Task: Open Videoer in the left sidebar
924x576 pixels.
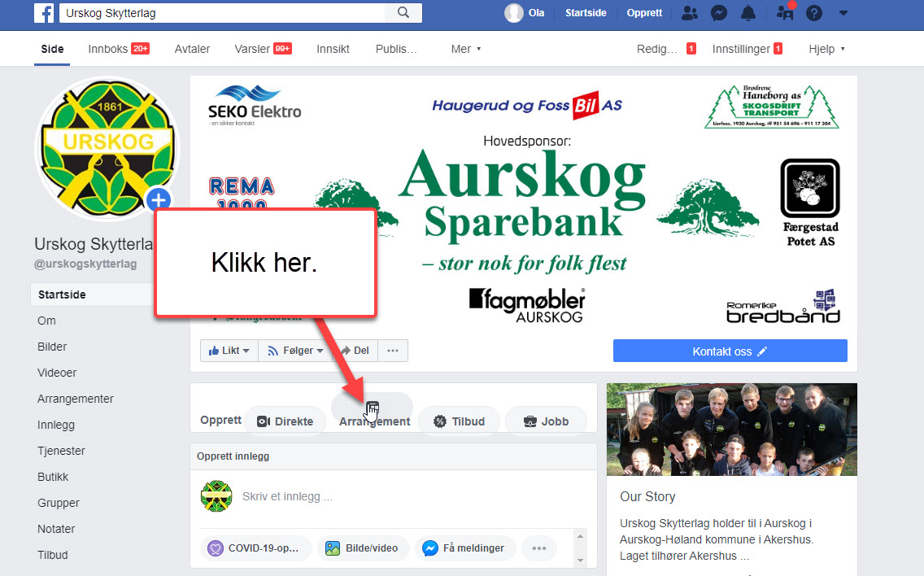Action: click(57, 373)
